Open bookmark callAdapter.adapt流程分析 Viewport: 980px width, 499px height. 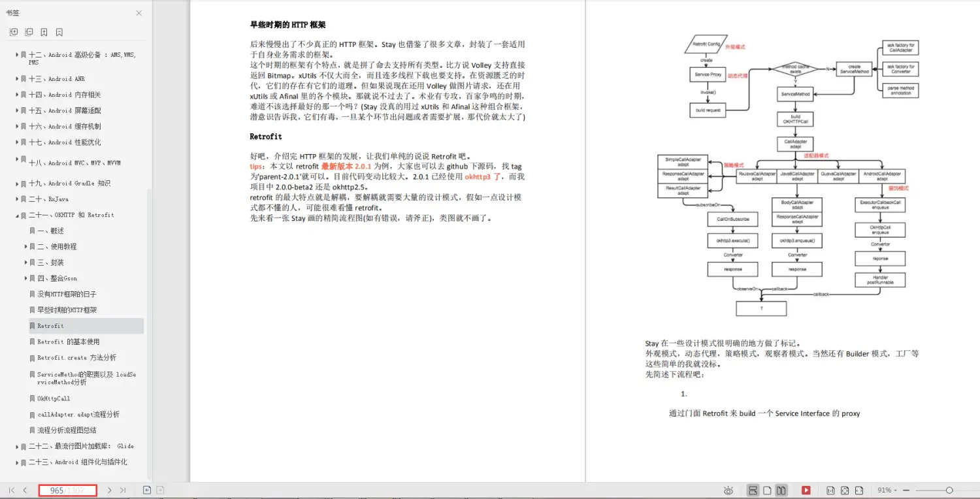point(78,414)
